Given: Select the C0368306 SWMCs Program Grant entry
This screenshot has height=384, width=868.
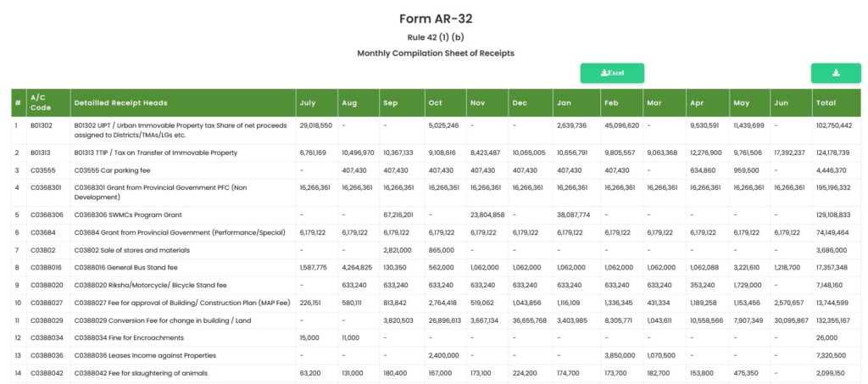Looking at the screenshot, I should pyautogui.click(x=128, y=214).
